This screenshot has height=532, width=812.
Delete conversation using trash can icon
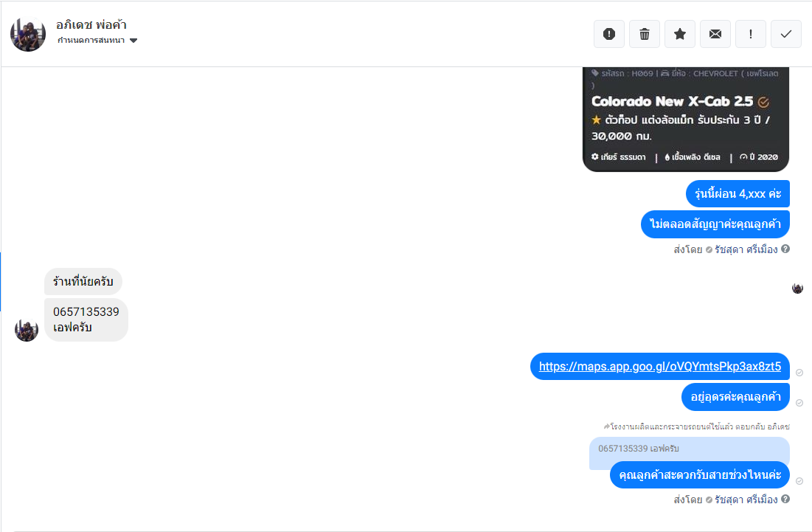644,34
